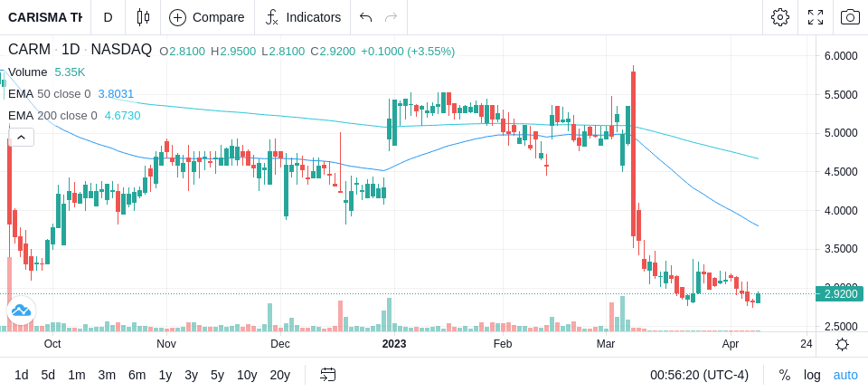The height and width of the screenshot is (392, 868).
Task: Click the TradingView cloud logo
Action: (21, 310)
